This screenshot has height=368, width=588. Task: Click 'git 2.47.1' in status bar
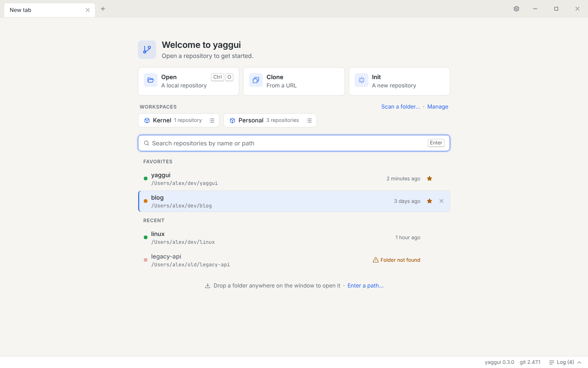coord(530,362)
